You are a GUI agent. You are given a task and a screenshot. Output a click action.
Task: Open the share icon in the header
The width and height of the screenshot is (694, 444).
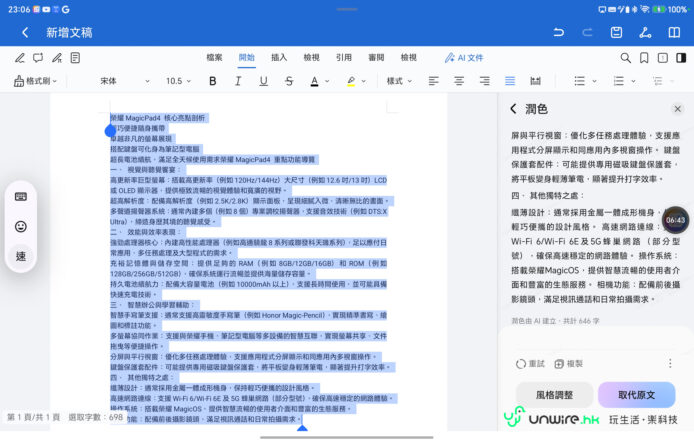click(x=645, y=32)
